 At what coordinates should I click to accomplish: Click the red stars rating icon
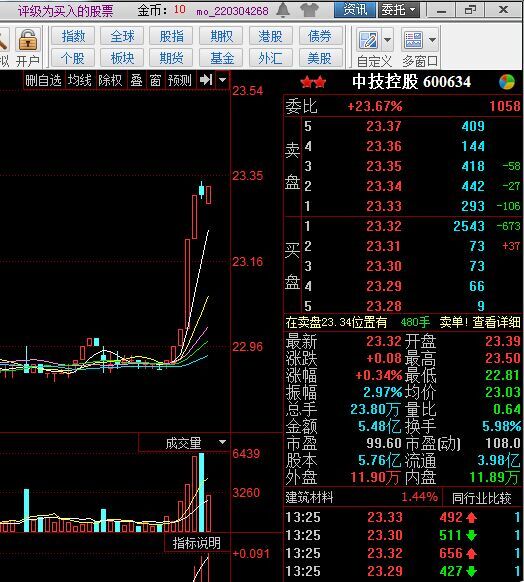coord(313,82)
